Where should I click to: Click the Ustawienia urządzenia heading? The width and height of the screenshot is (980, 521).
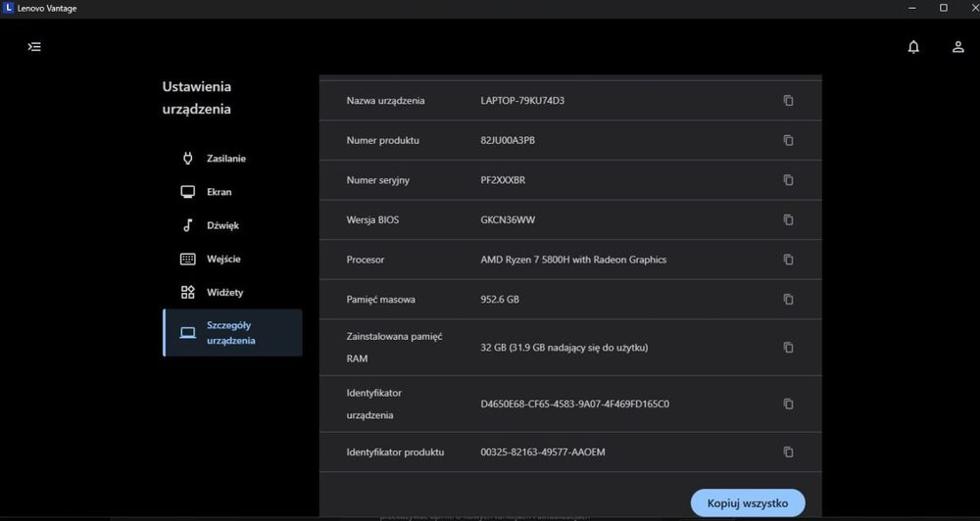[x=196, y=98]
